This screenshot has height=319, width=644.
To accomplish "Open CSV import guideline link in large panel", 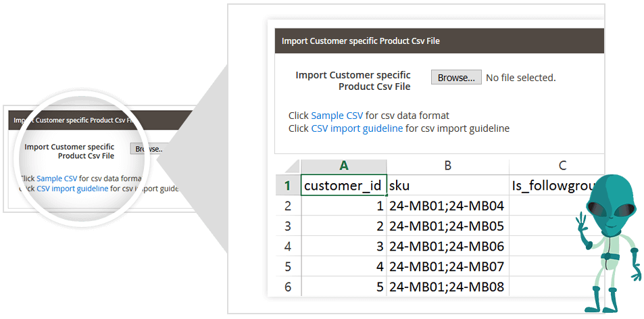I will pos(357,128).
